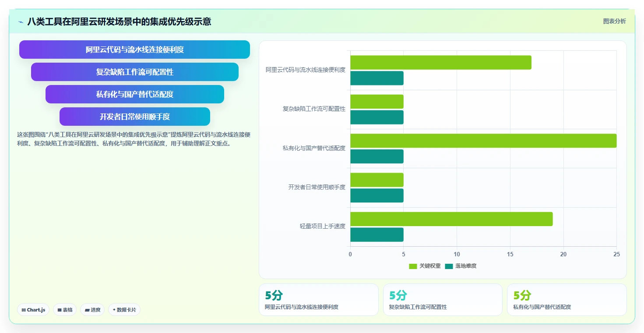644x333 pixels.
Task: Click 落地难度 bar for 私有化与国产替代适配度
Action: pos(377,156)
